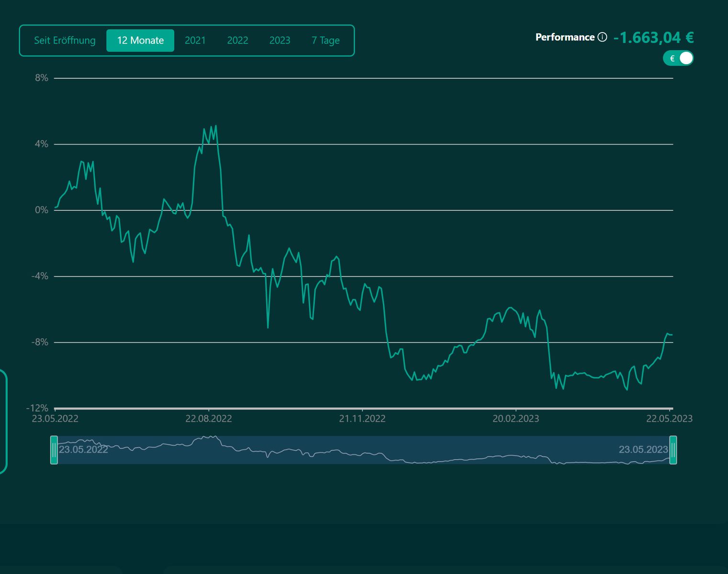
Task: Click the 23.05.2023 end date in navigator
Action: [x=643, y=450]
